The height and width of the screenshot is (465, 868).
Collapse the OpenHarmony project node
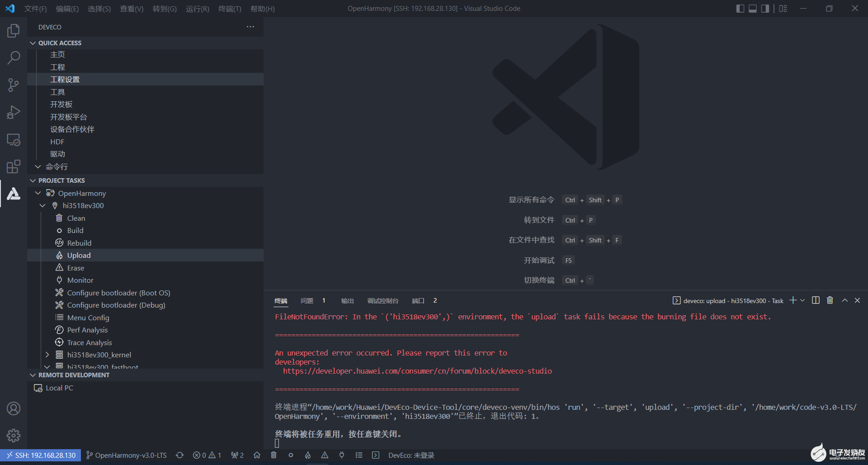point(38,193)
